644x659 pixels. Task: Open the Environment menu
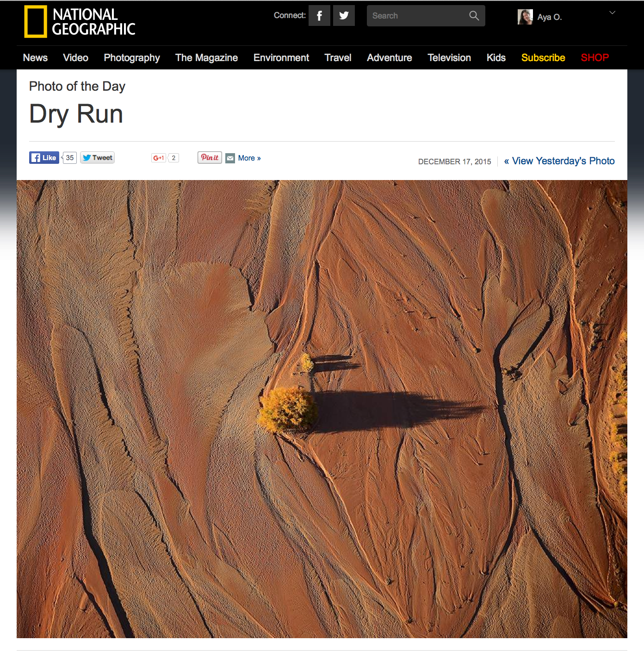click(x=281, y=58)
